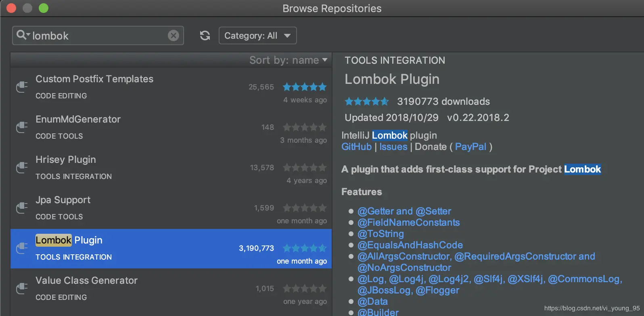Click the @ToString feature link

[380, 234]
